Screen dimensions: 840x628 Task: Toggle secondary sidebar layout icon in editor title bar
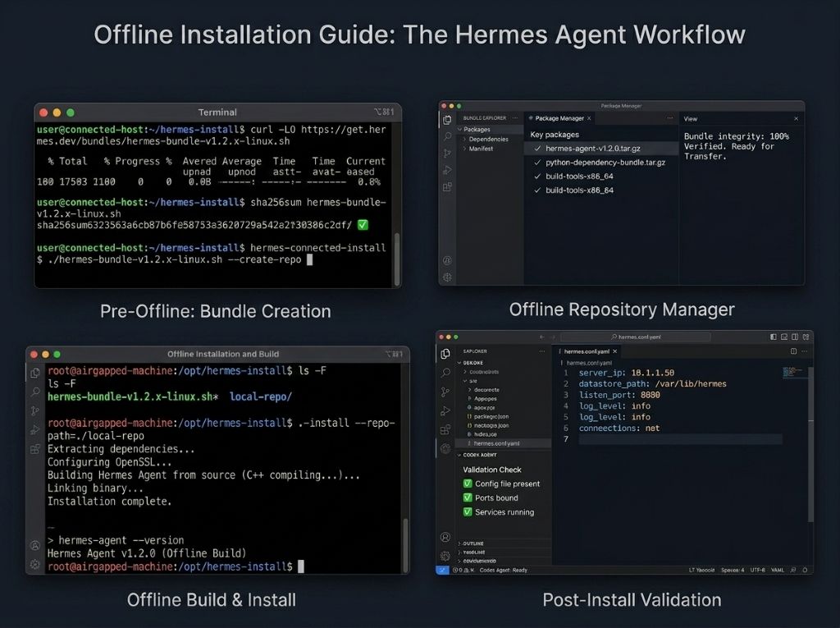point(795,337)
